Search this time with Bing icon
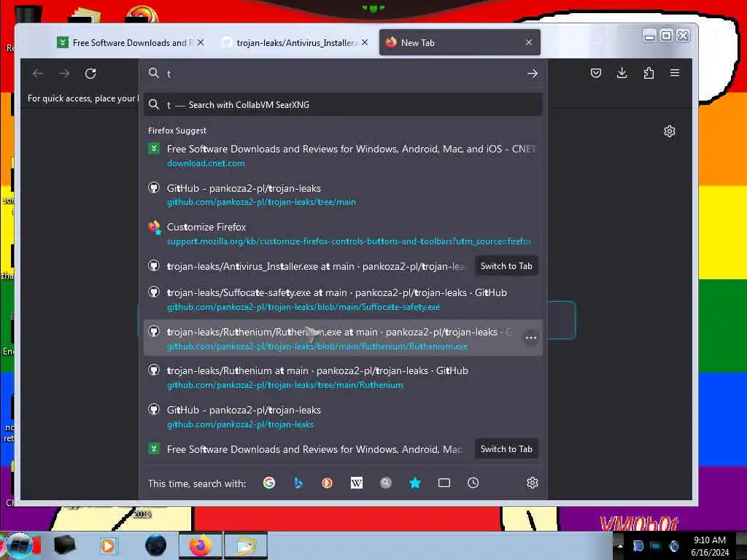Viewport: 747px width, 560px height. click(x=298, y=483)
